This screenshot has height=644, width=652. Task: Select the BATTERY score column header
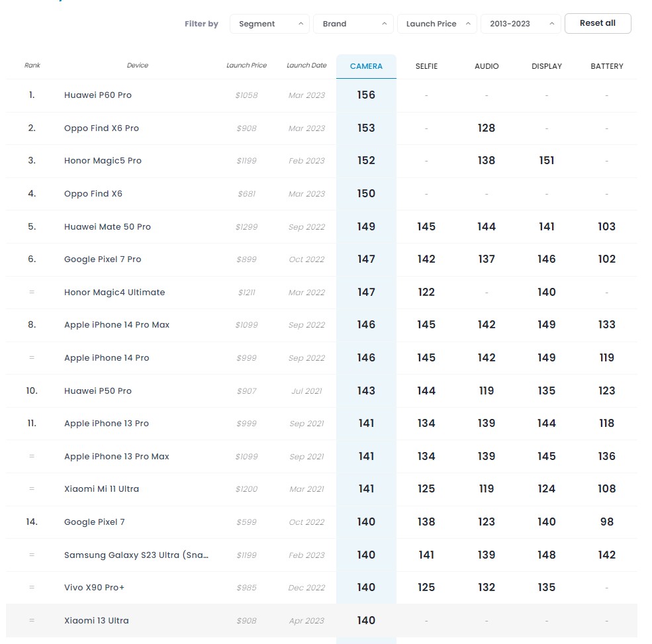point(606,66)
